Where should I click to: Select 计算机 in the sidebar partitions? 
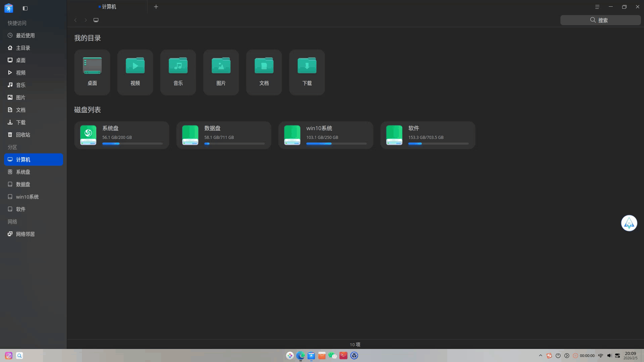(x=33, y=160)
